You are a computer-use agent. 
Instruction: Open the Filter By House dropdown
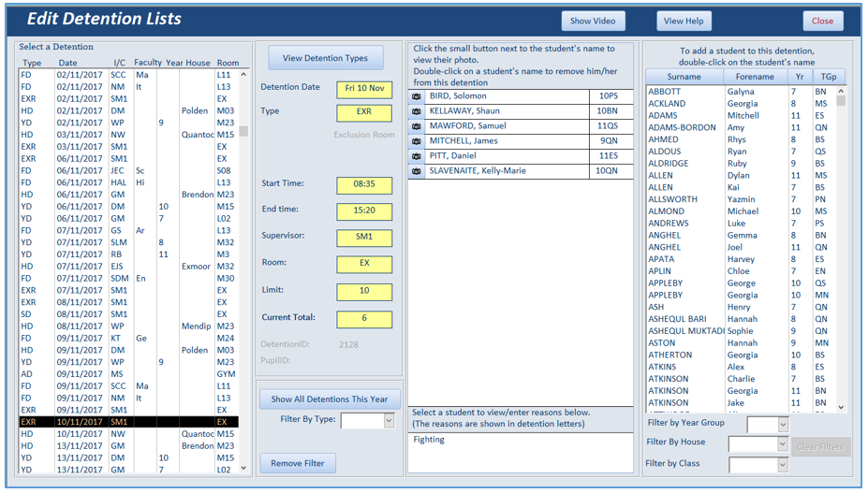[782, 443]
